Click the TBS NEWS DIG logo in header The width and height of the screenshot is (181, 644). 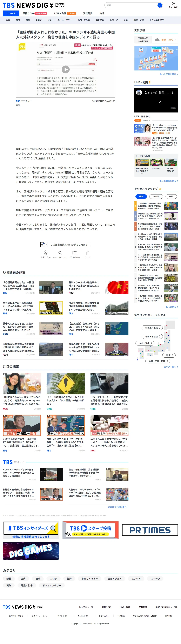[x=34, y=5]
